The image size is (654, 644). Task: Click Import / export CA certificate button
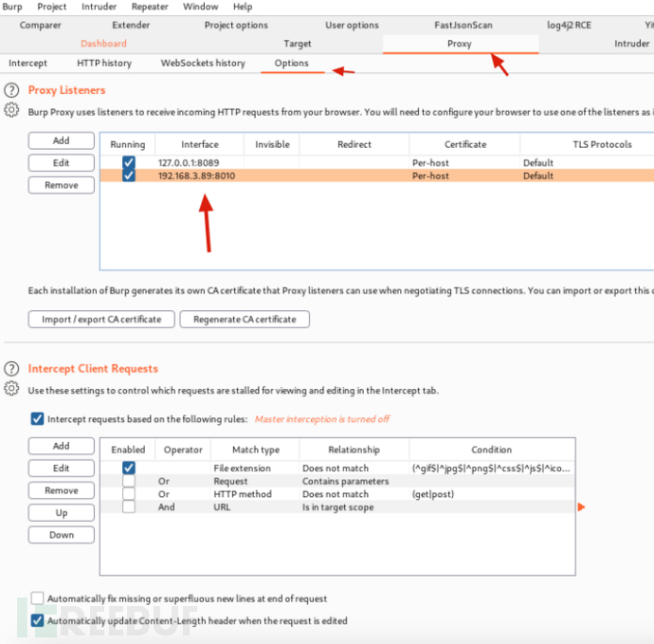101,320
